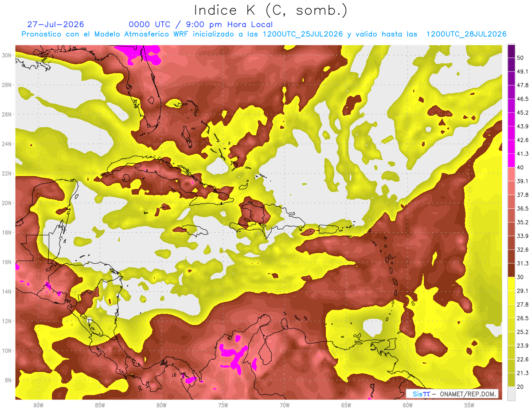Viewport: 532px width, 411px height.
Task: Click the colorbar value 46.5
Action: tap(523, 98)
